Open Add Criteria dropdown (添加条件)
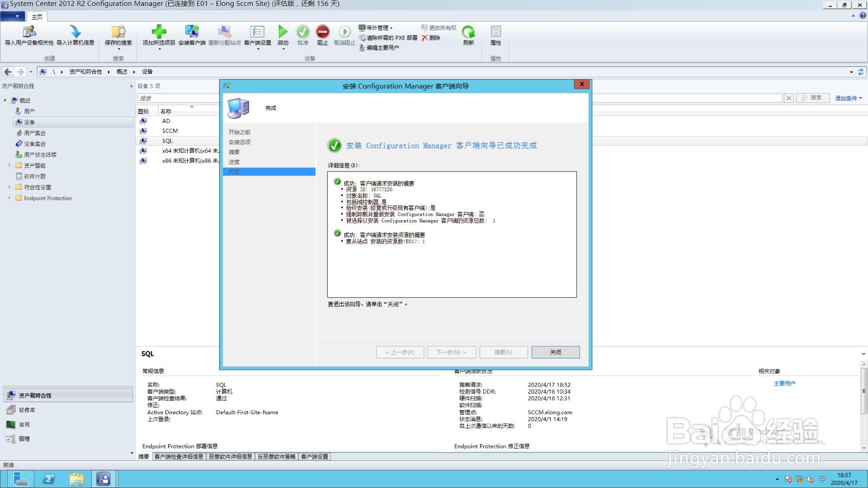 848,98
